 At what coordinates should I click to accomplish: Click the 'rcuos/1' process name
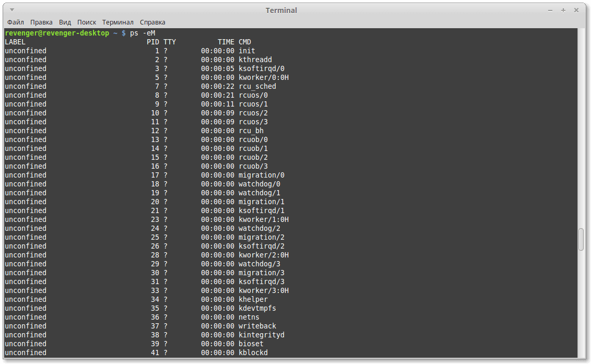253,104
